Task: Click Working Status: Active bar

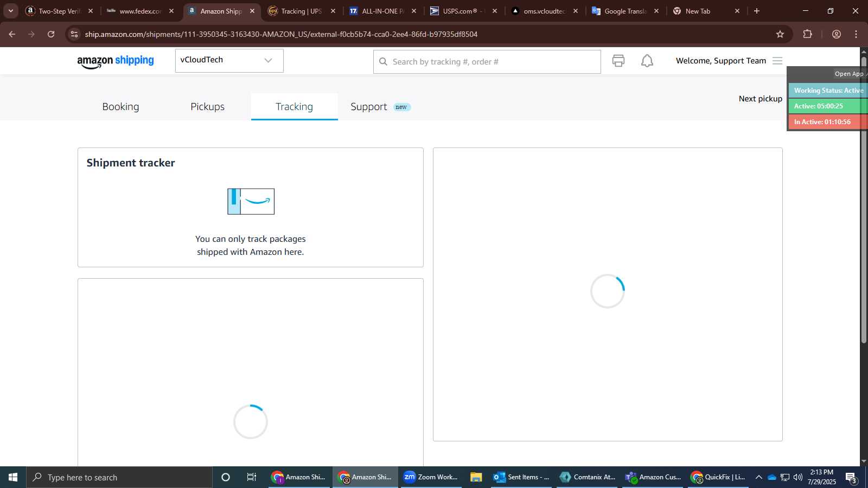Action: click(828, 91)
